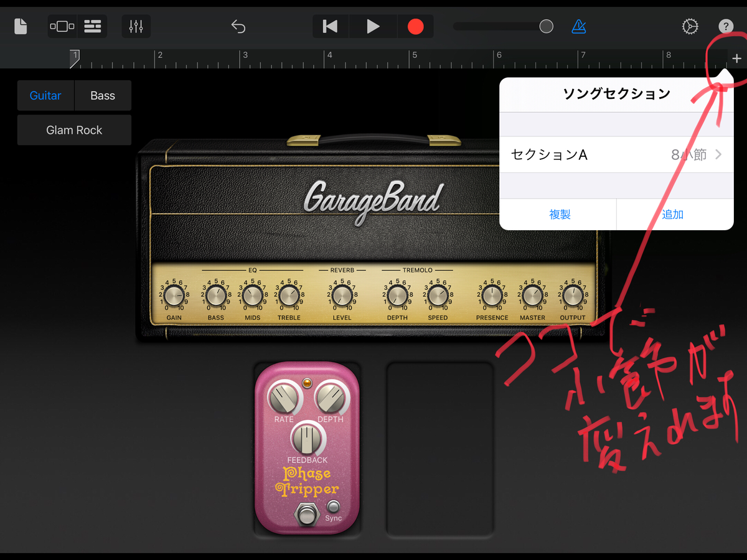
Task: Click the ソングセクション popup title
Action: 616,94
